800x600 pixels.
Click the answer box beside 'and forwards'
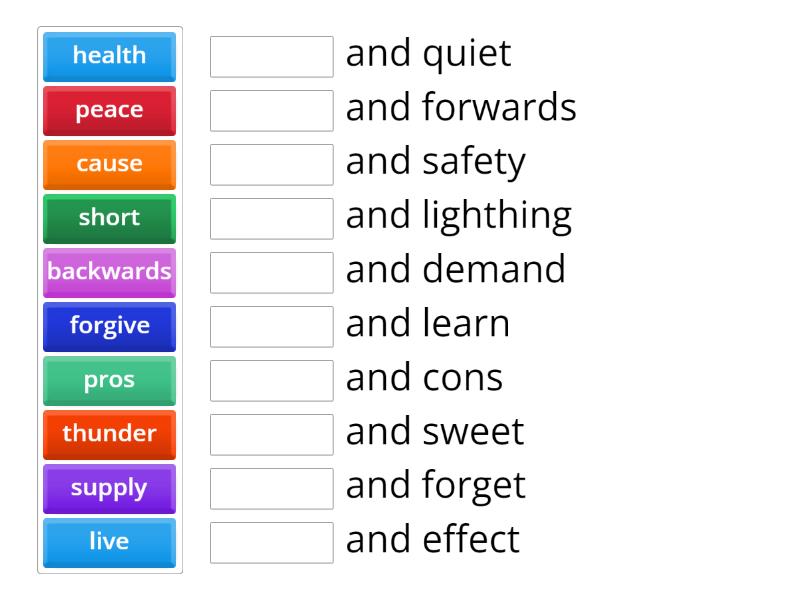pyautogui.click(x=271, y=110)
